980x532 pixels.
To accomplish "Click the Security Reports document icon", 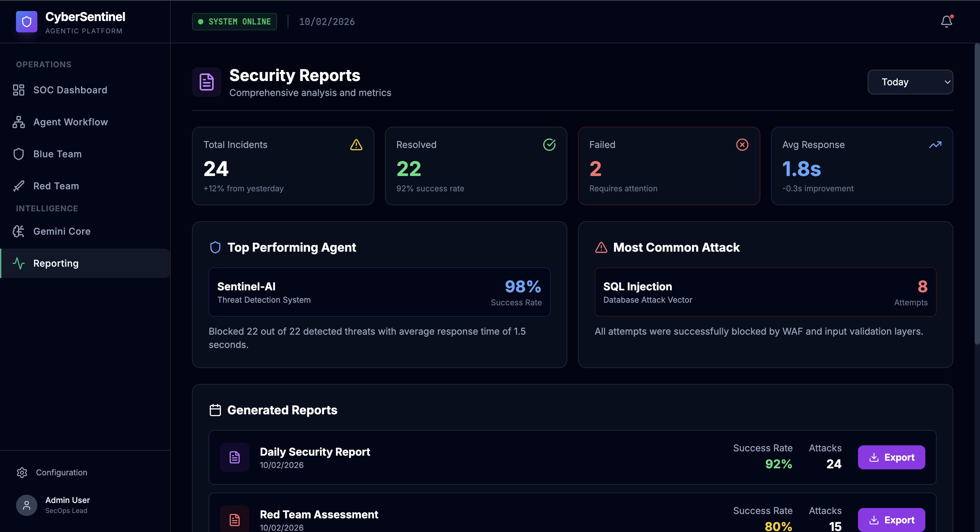I will click(x=207, y=82).
